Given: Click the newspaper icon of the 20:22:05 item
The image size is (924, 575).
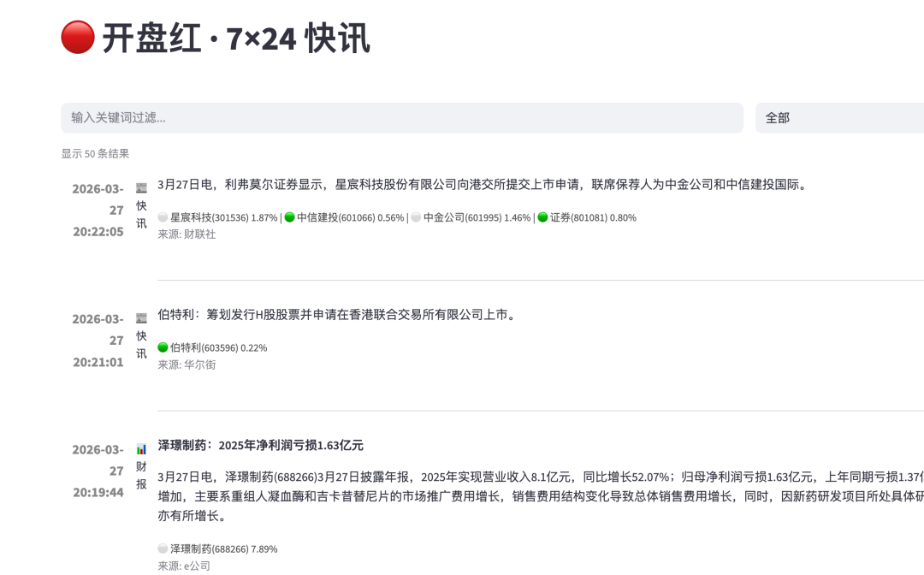Looking at the screenshot, I should 141,188.
